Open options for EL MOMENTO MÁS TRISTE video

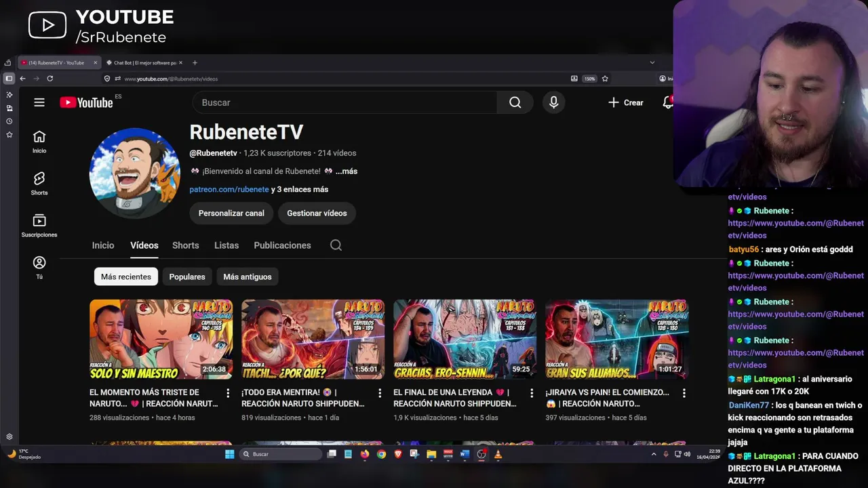click(228, 393)
